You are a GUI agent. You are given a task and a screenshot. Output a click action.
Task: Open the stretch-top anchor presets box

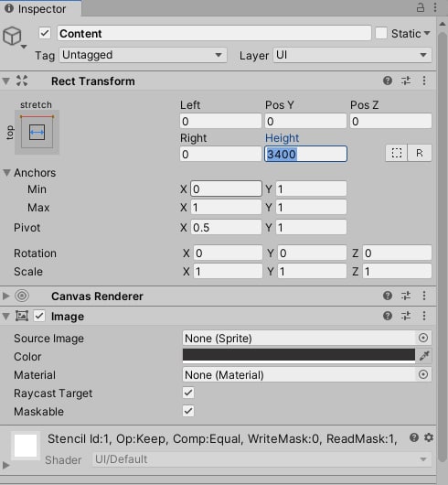pos(37,132)
